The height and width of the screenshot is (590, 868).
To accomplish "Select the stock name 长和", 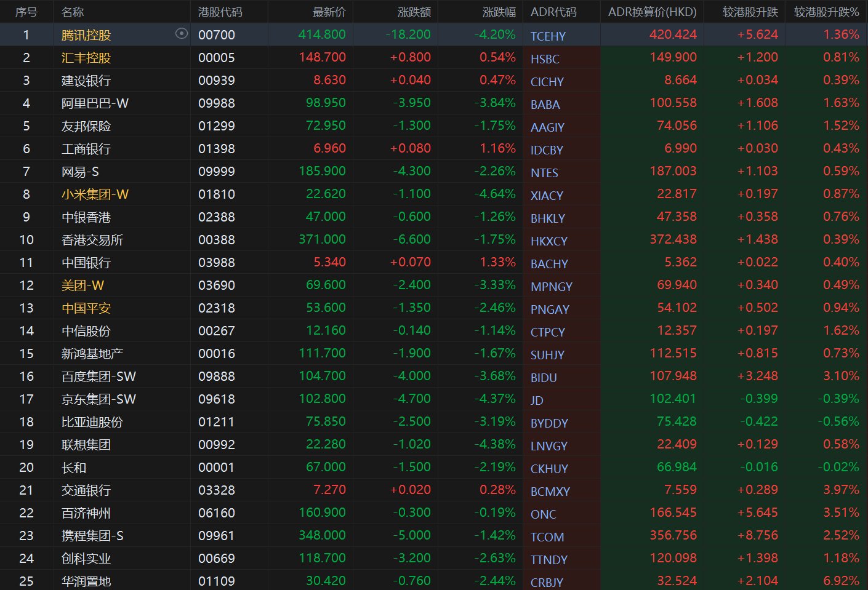I will coord(74,468).
